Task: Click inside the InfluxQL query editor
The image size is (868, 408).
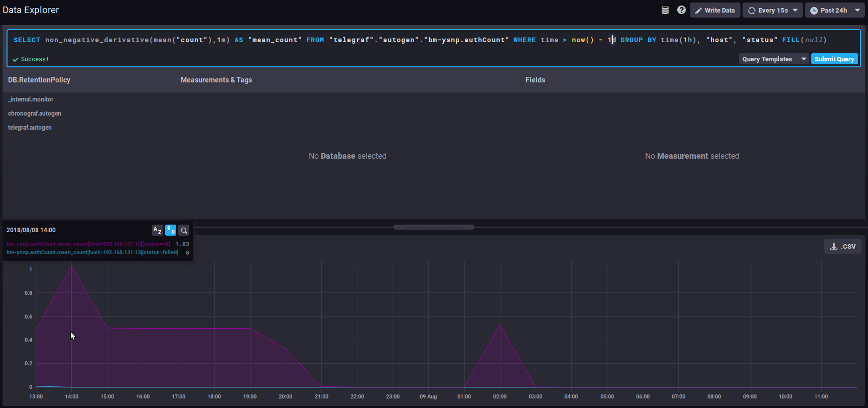Action: [351, 40]
